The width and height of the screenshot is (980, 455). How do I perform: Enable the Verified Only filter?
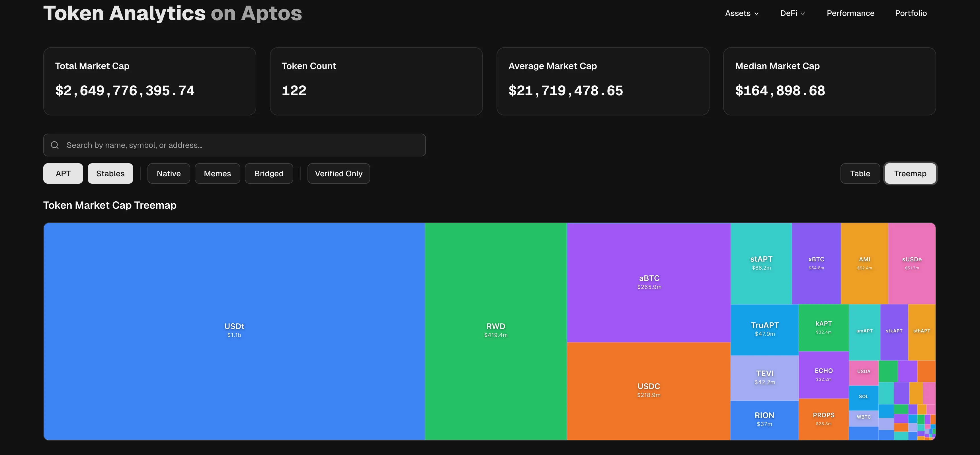[339, 173]
